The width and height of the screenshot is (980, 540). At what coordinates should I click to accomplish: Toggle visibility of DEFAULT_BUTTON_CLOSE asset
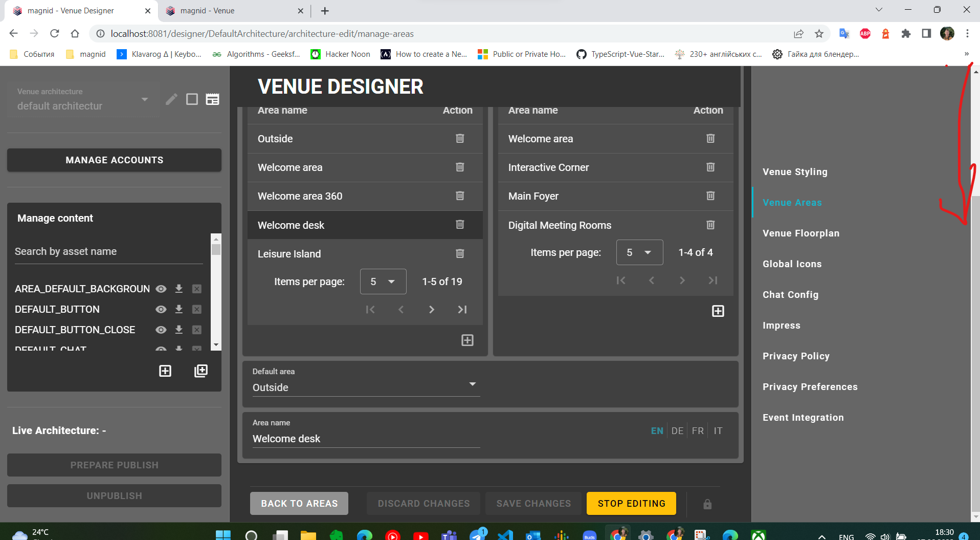pyautogui.click(x=161, y=330)
